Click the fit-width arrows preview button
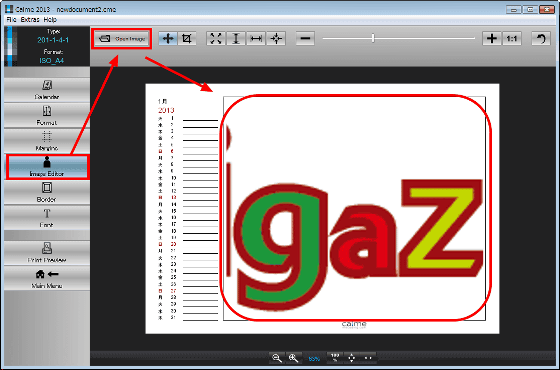This screenshot has width=560, height=370. pyautogui.click(x=368, y=358)
